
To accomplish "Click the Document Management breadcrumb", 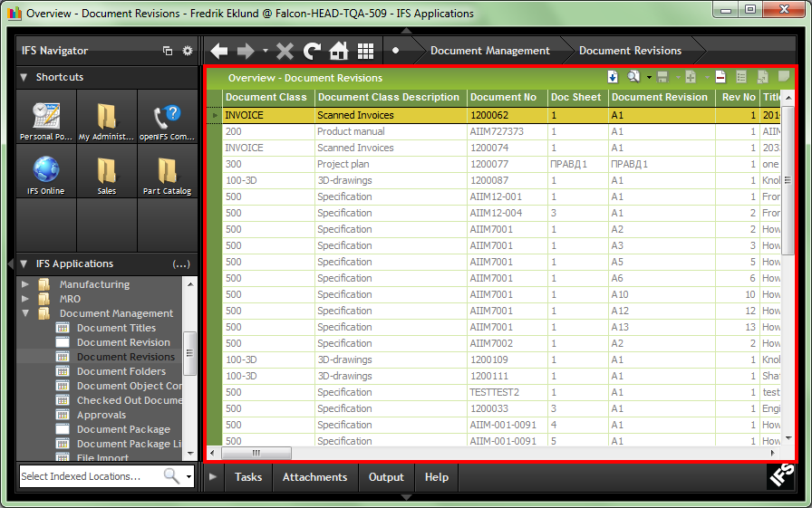I will tap(490, 51).
